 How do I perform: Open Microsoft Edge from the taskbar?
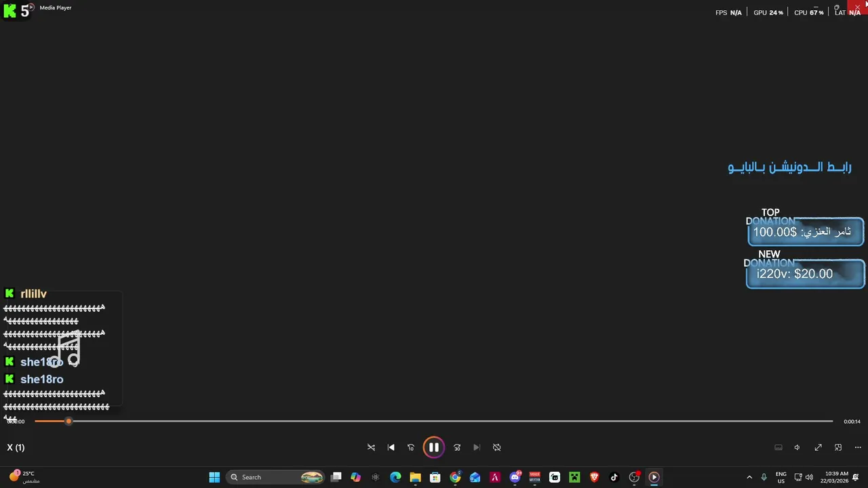point(395,477)
